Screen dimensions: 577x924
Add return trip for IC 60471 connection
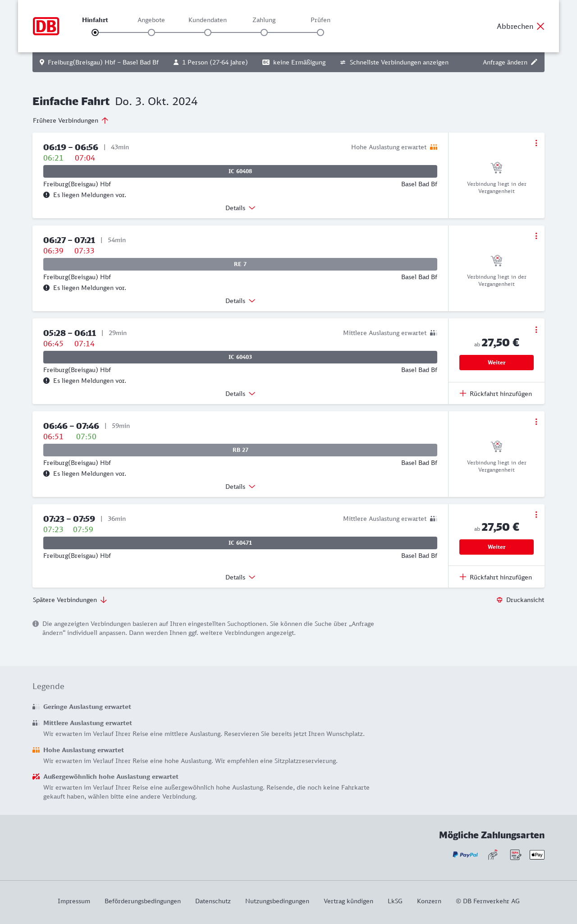[x=496, y=577]
